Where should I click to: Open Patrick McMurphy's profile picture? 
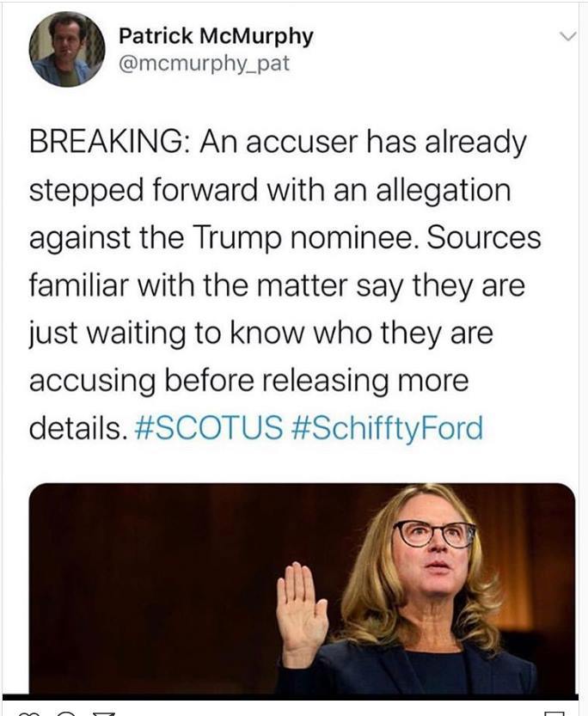(x=67, y=49)
